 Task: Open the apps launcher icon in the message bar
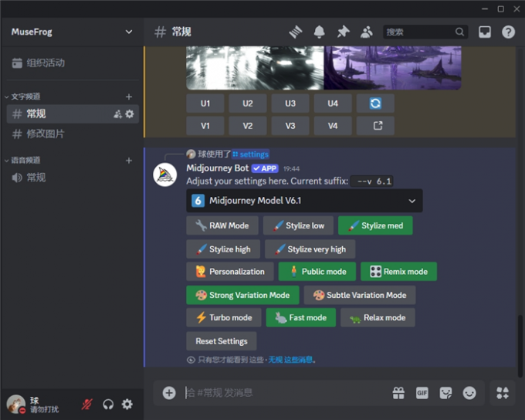[503, 393]
